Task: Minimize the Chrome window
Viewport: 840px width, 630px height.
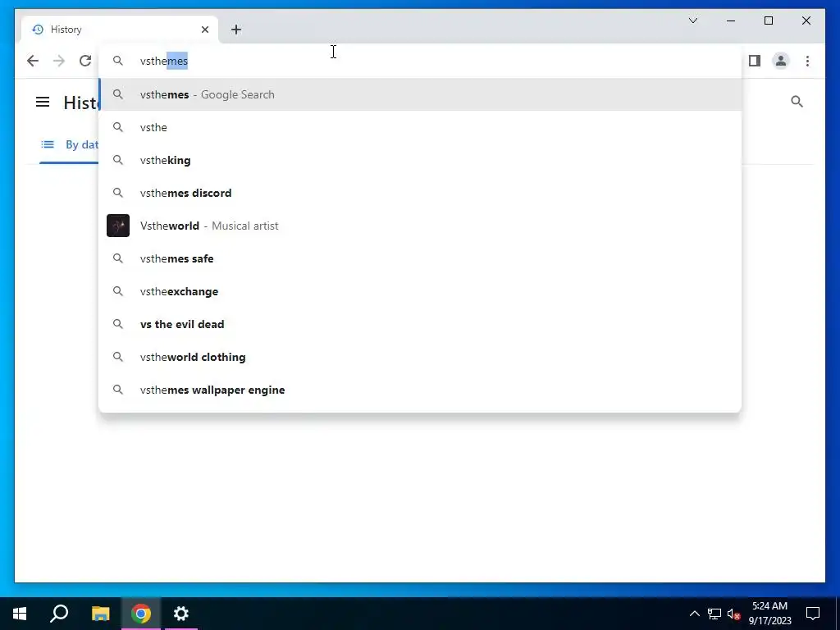Action: point(731,21)
